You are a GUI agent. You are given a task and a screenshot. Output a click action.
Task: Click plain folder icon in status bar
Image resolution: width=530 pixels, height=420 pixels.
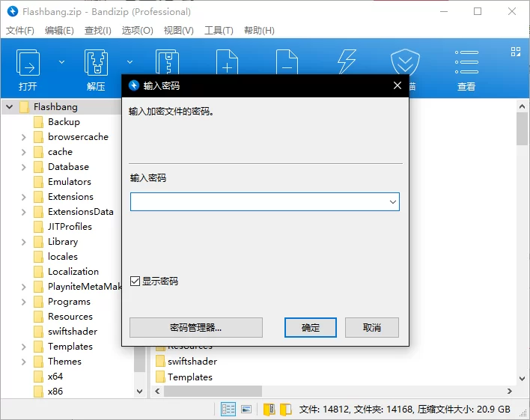click(x=286, y=410)
